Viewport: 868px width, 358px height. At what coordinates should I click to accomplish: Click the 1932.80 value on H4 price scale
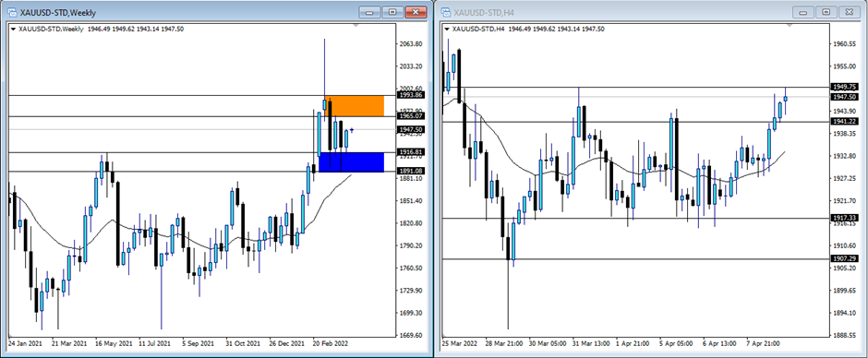click(x=845, y=156)
